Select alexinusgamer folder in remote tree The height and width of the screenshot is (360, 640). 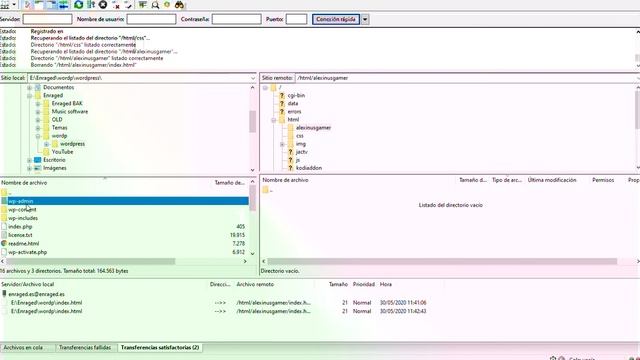tap(313, 128)
